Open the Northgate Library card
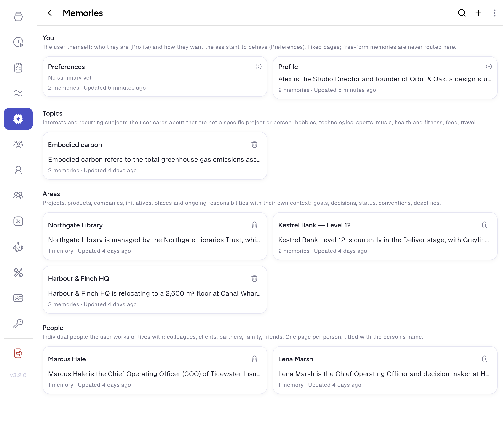This screenshot has width=503, height=448. point(155,236)
